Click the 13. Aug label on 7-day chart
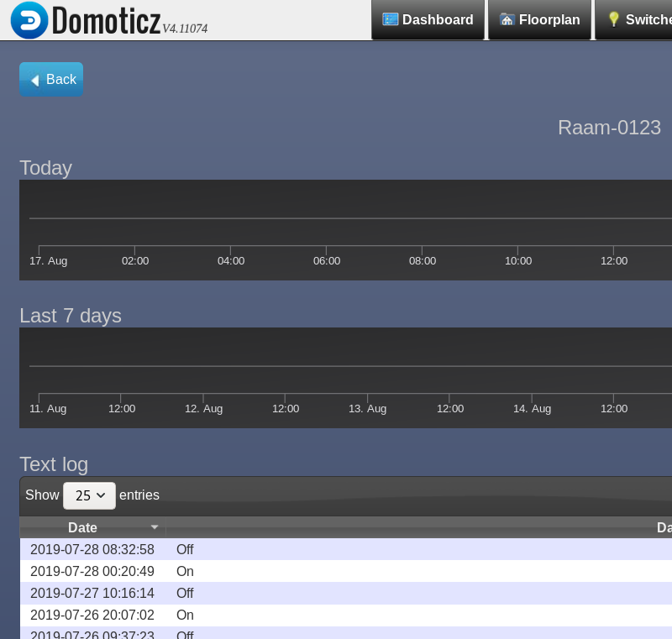 tap(367, 409)
